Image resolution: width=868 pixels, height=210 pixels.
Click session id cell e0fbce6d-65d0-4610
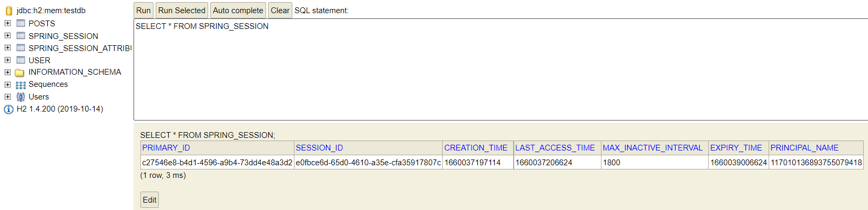point(368,163)
